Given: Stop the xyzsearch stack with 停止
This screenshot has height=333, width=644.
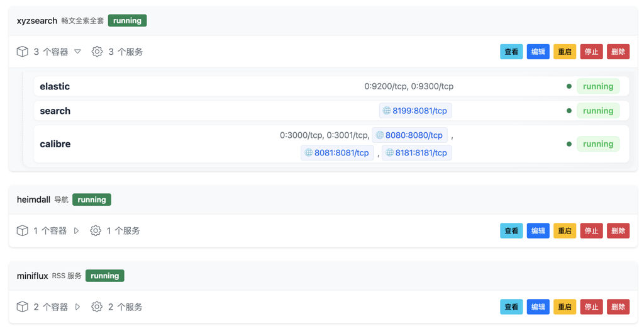Looking at the screenshot, I should click(591, 52).
